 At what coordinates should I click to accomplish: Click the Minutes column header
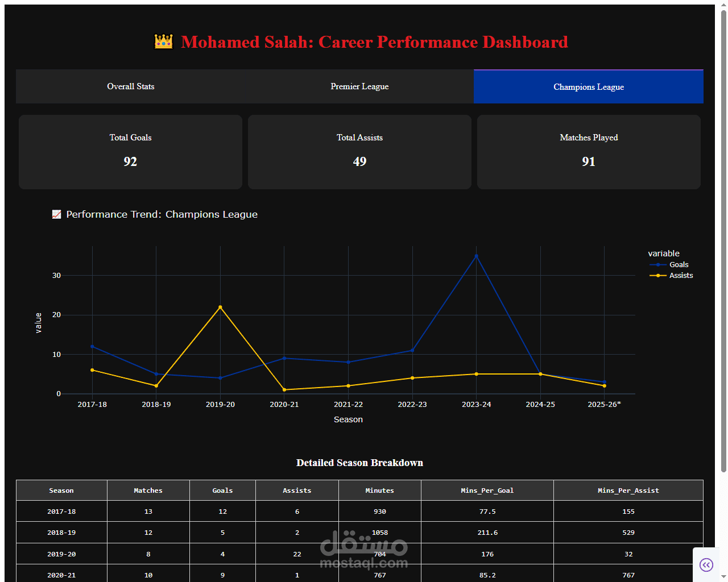click(379, 490)
